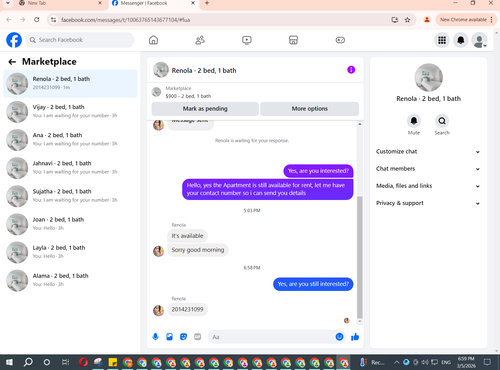Viewport: 500px width, 370px height.
Task: Open Windows taskbar search magnifier
Action: [x=28, y=362]
